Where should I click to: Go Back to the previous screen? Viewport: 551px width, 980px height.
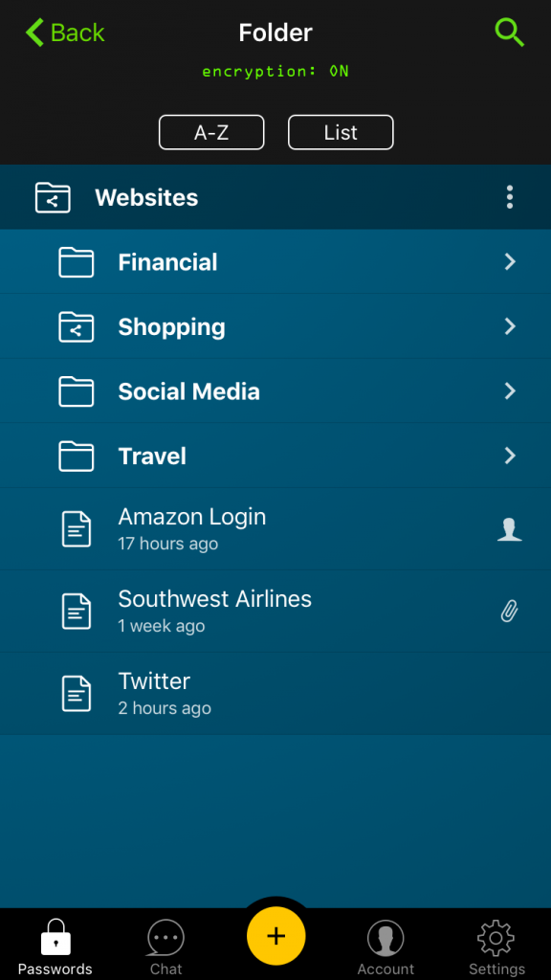click(x=63, y=32)
